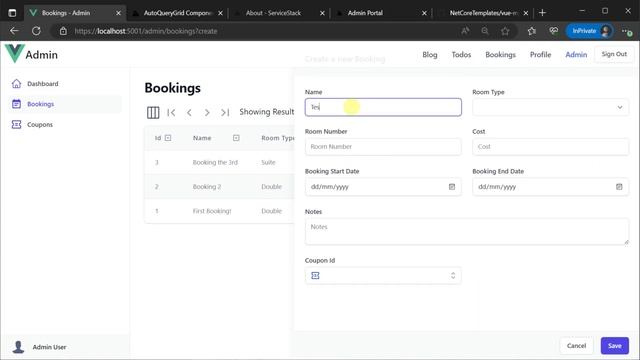This screenshot has width=640, height=360.
Task: Open Admin in top navigation
Action: [576, 55]
